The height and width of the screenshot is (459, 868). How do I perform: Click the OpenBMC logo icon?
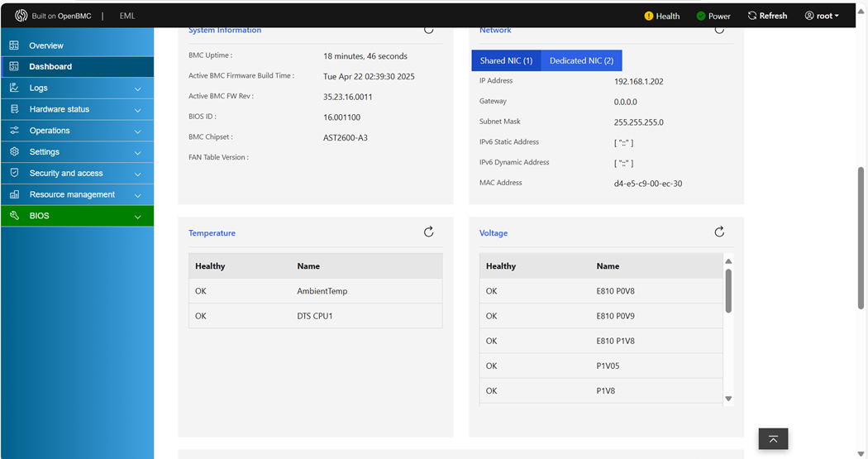coord(21,16)
